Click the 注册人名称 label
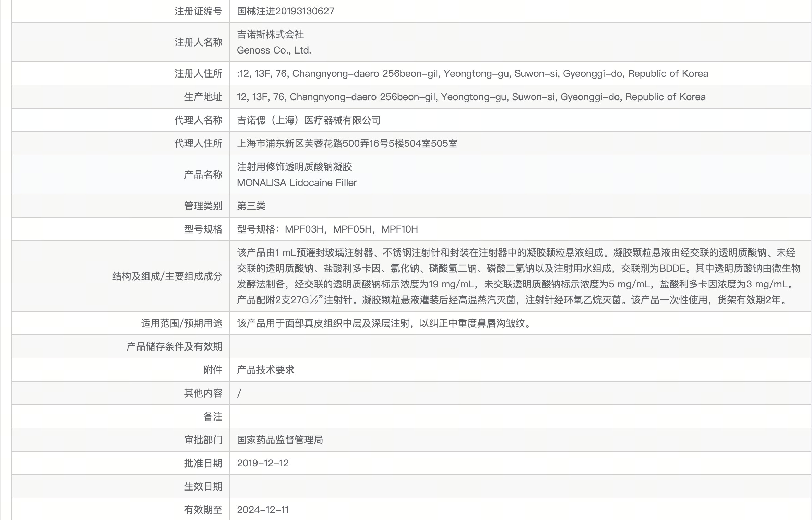 [x=199, y=42]
